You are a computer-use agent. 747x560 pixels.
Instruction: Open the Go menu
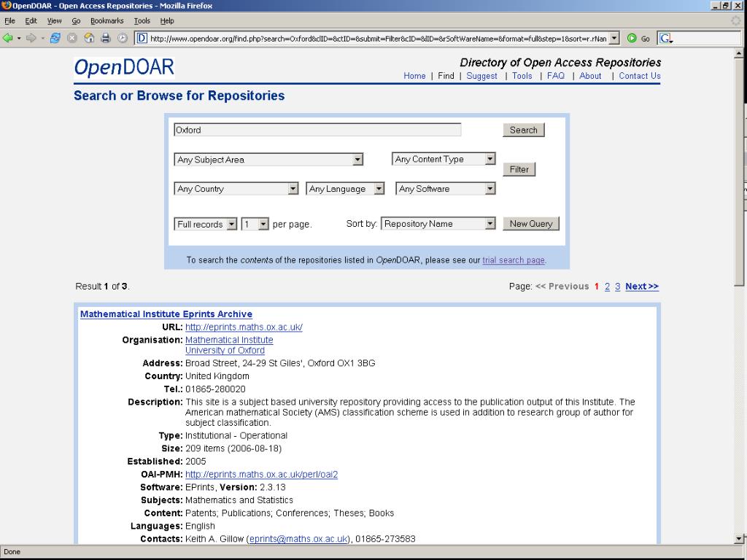(76, 21)
